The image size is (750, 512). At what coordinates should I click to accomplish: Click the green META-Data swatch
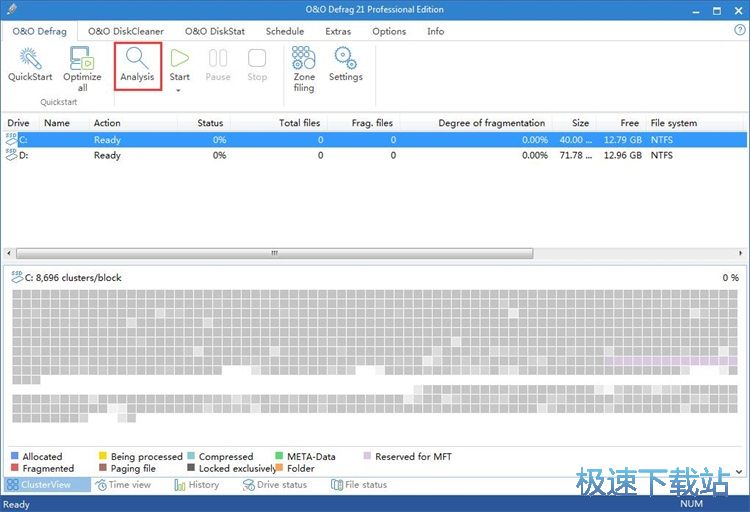(x=279, y=456)
